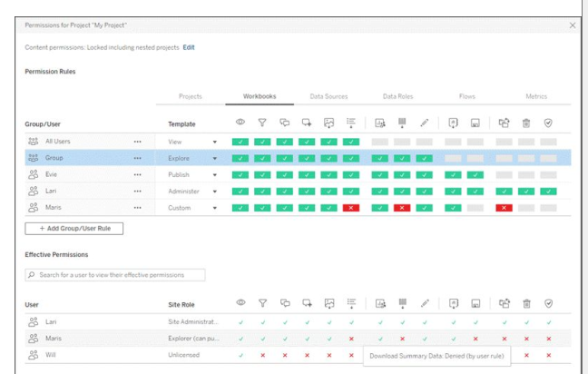This screenshot has width=588, height=374.
Task: Toggle Maris's denied Download Summary Data cell
Action: [x=351, y=208]
